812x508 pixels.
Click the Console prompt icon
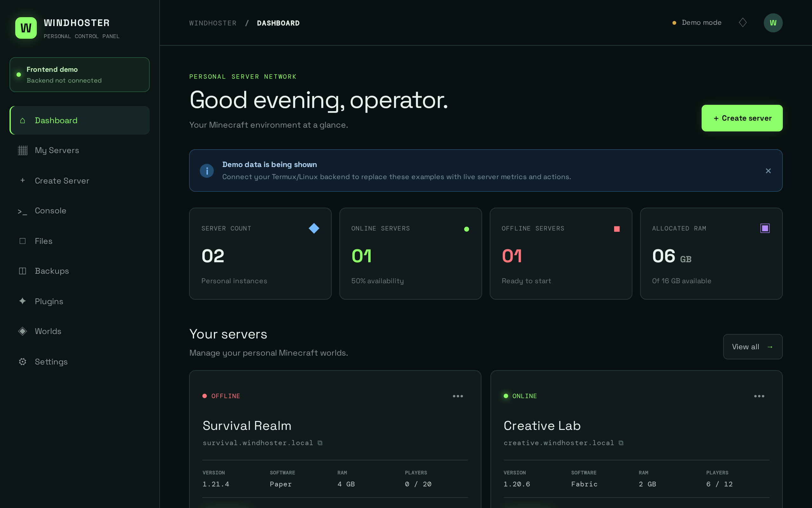coord(23,211)
